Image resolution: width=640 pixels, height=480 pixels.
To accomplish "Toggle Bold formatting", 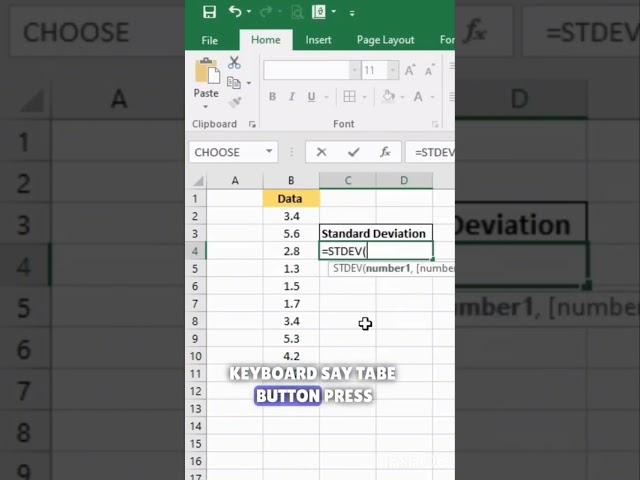I will click(272, 97).
